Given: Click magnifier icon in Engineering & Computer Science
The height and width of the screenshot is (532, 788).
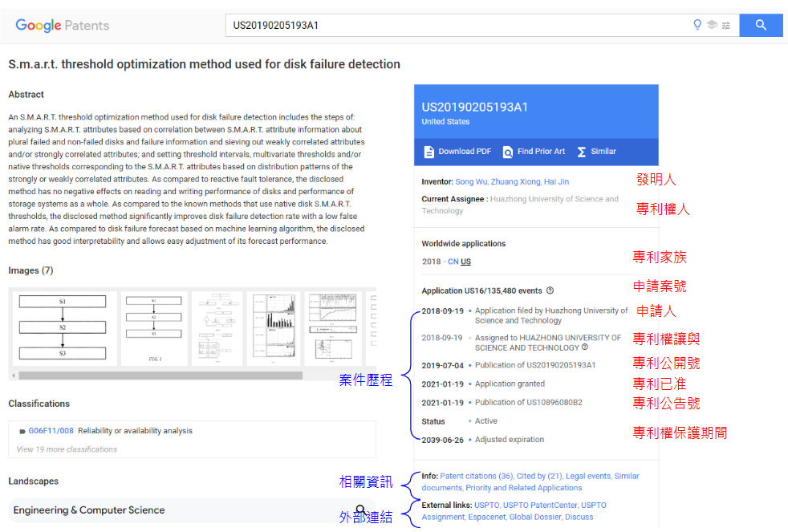Looking at the screenshot, I should point(359,510).
